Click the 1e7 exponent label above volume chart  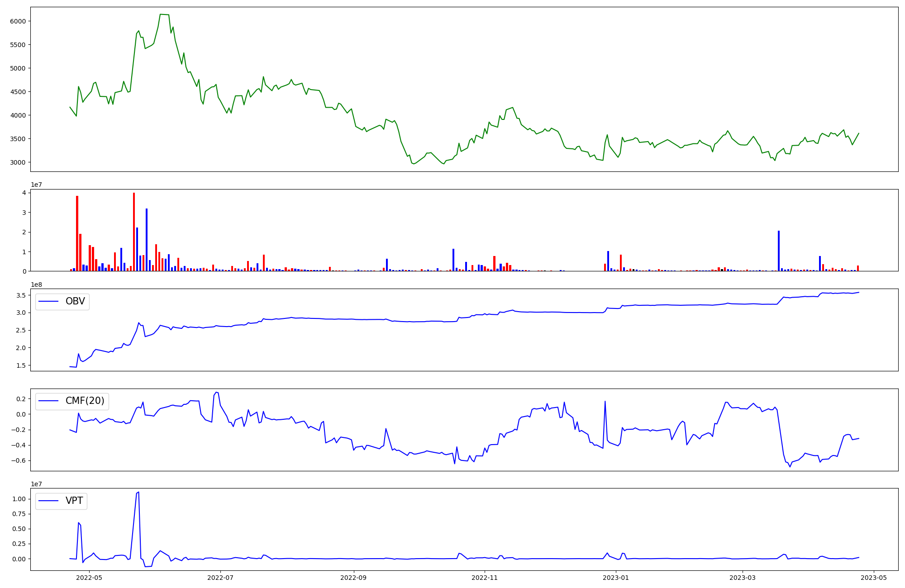click(x=37, y=185)
